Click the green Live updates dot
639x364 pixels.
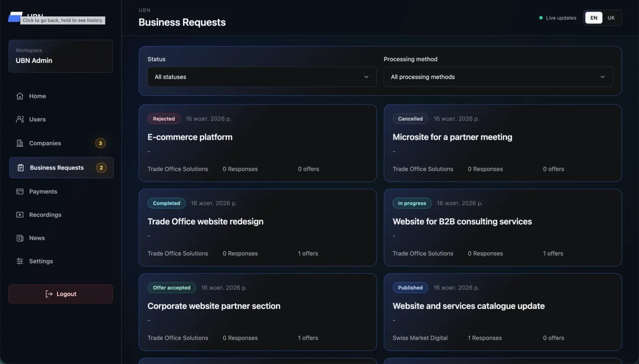[541, 18]
